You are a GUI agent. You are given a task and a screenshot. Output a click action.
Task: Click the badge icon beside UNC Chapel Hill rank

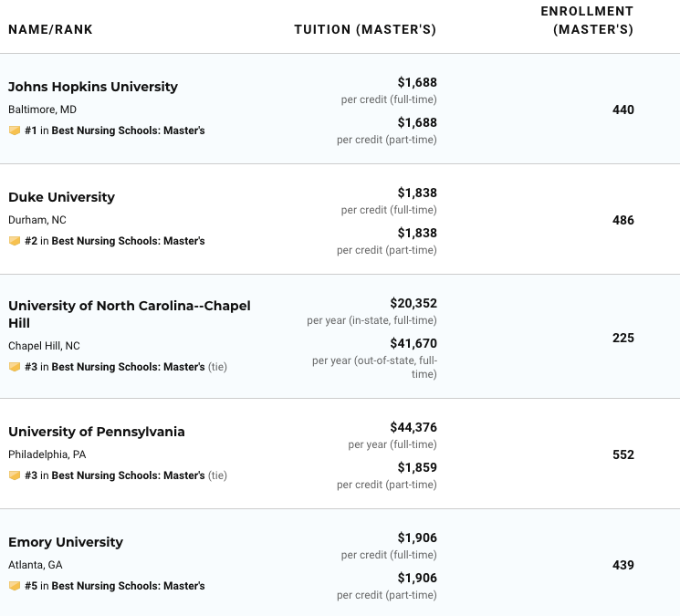14,367
